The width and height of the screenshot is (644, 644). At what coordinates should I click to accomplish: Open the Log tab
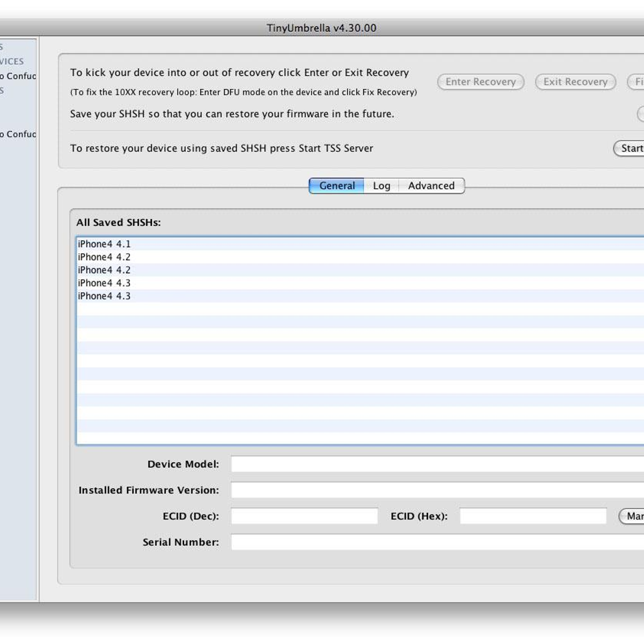point(382,186)
